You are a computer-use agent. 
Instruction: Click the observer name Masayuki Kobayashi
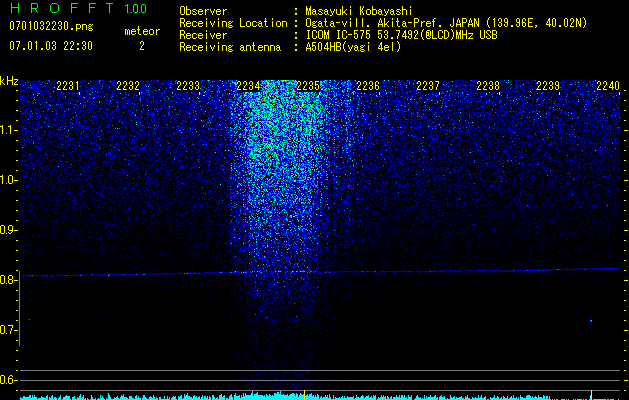pyautogui.click(x=359, y=11)
